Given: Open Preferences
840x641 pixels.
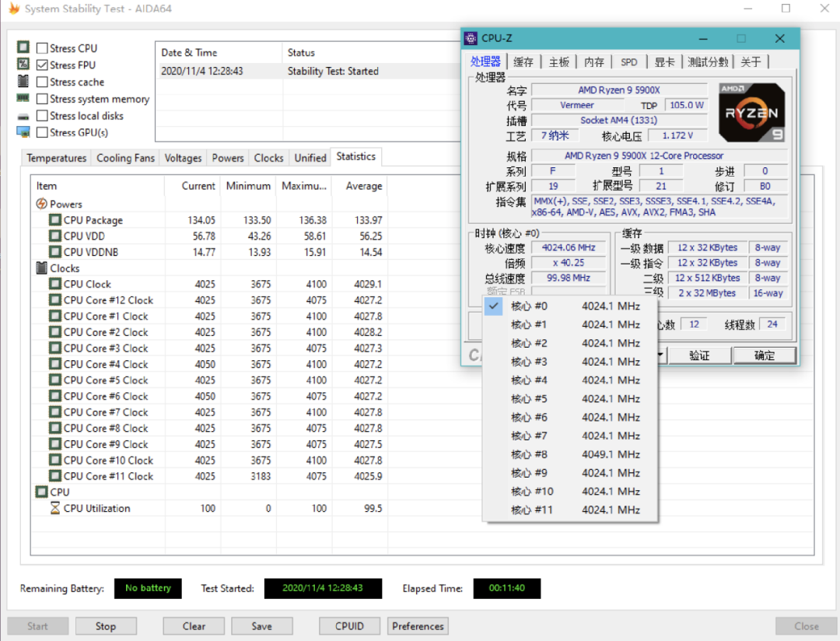Looking at the screenshot, I should tap(418, 626).
